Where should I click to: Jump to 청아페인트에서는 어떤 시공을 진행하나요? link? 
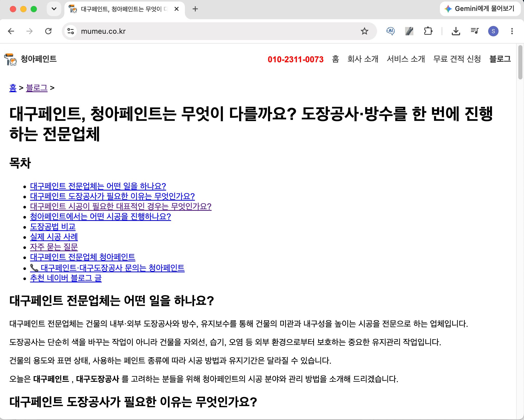100,216
